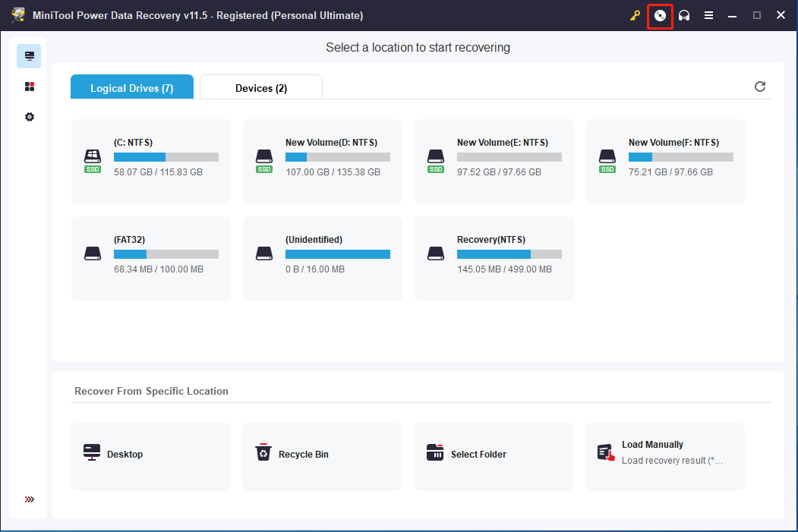The image size is (798, 532).
Task: Click the Recycle Bin icon
Action: click(x=263, y=452)
